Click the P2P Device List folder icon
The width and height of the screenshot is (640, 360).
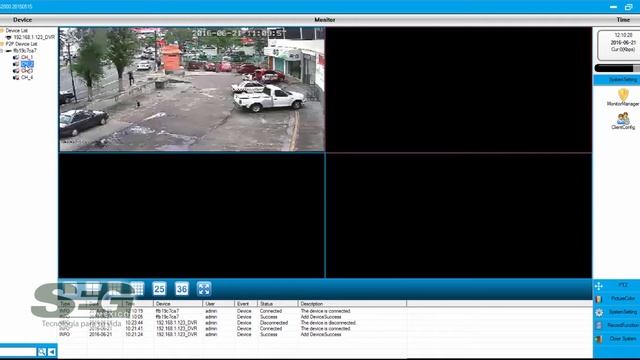point(2,44)
